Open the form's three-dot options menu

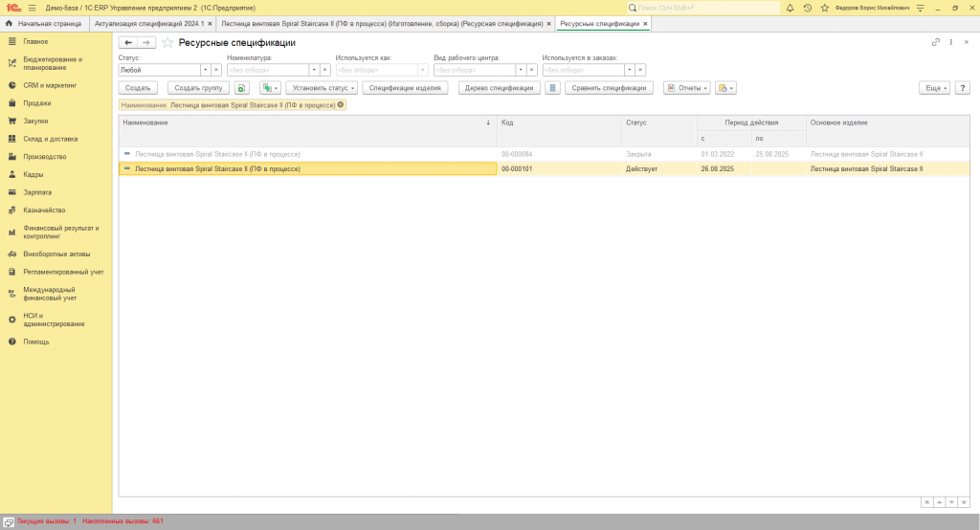click(951, 42)
